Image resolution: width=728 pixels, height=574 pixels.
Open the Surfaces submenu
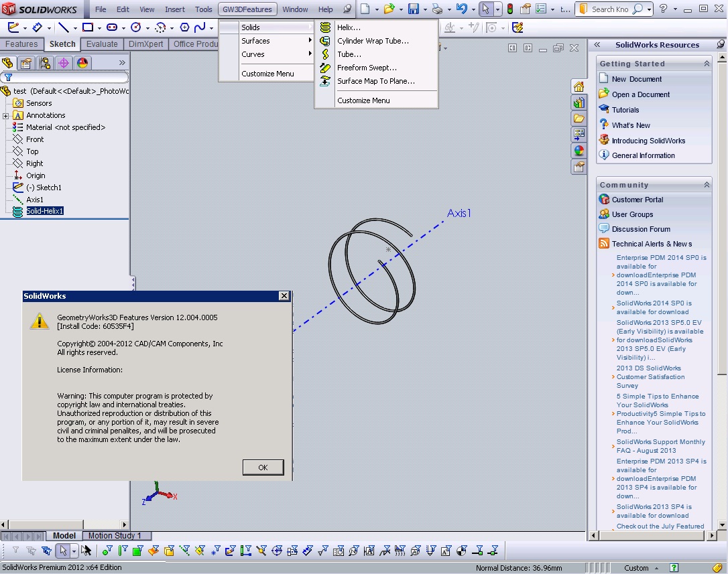(x=266, y=41)
